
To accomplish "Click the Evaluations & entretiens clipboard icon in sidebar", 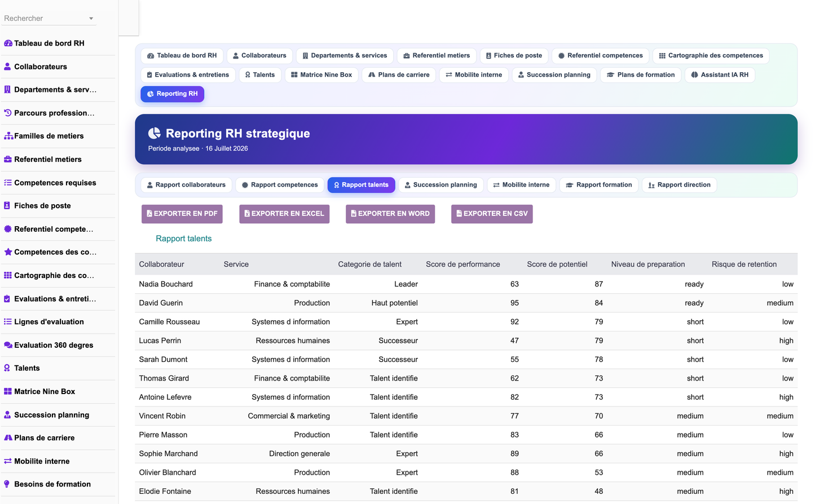I will (x=7, y=299).
